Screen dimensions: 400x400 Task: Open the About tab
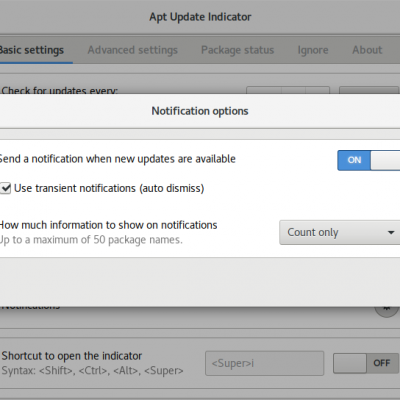tap(367, 50)
